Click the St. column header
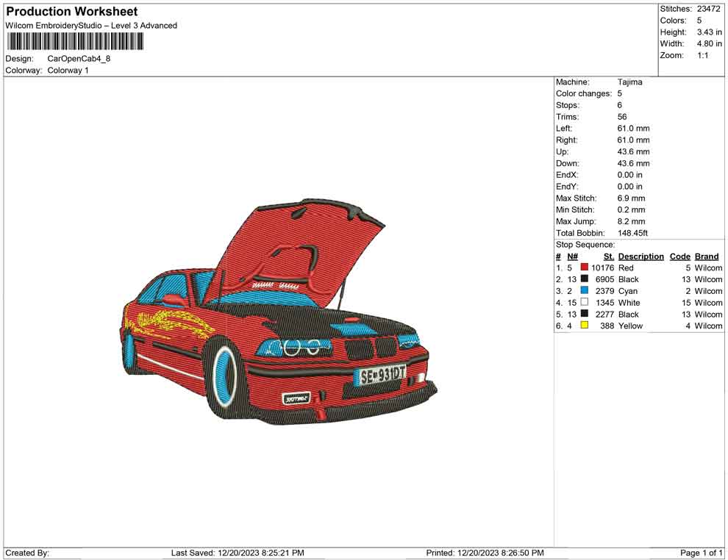 click(609, 256)
